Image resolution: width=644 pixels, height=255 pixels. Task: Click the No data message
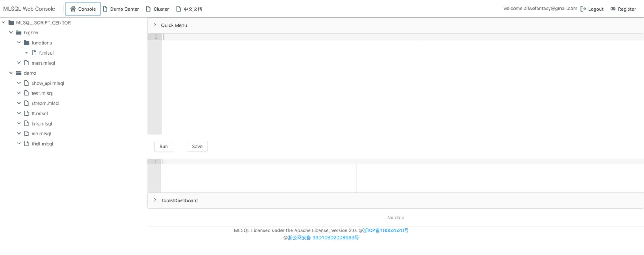[x=395, y=218]
